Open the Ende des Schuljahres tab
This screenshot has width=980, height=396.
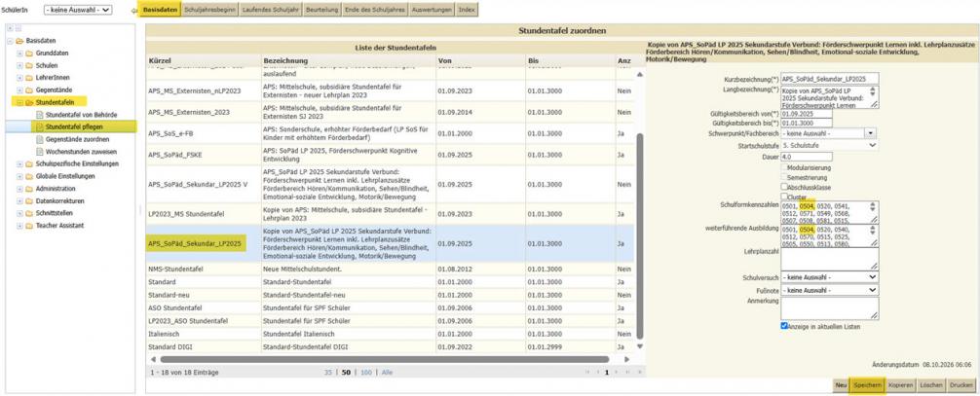coord(376,11)
